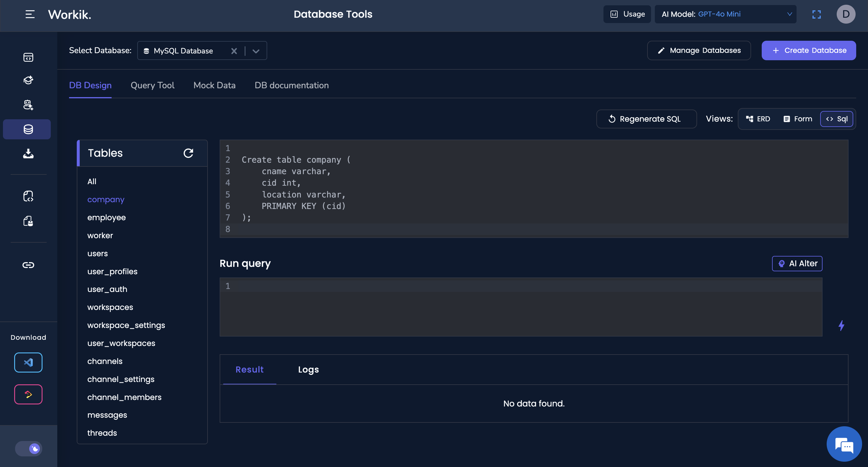The width and height of the screenshot is (868, 467).
Task: Open Manage Databases
Action: click(699, 50)
